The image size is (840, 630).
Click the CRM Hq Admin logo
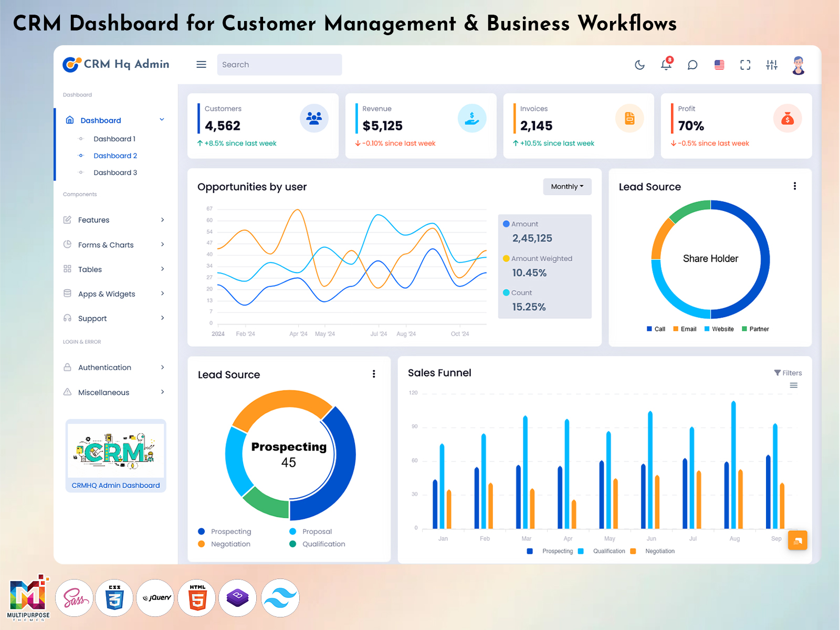(x=116, y=64)
